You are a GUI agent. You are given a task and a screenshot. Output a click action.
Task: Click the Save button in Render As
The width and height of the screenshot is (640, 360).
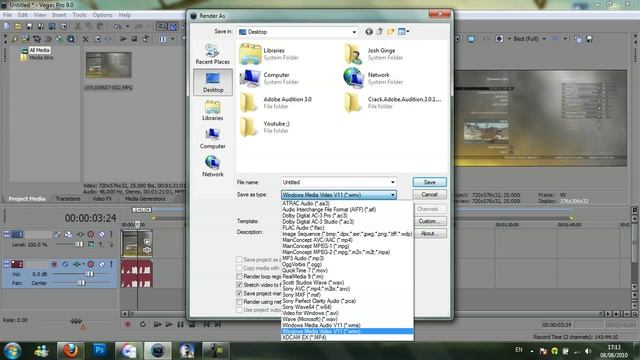pos(429,182)
